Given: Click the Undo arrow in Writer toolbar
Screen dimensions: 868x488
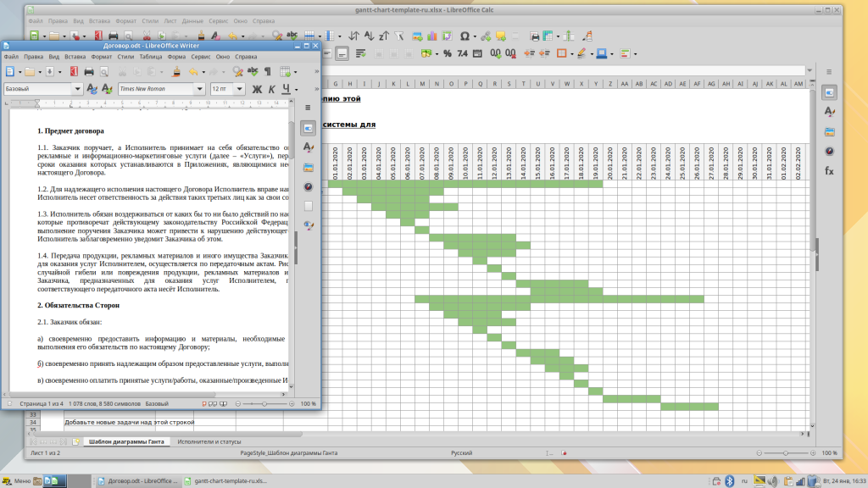Looking at the screenshot, I should pyautogui.click(x=194, y=72).
